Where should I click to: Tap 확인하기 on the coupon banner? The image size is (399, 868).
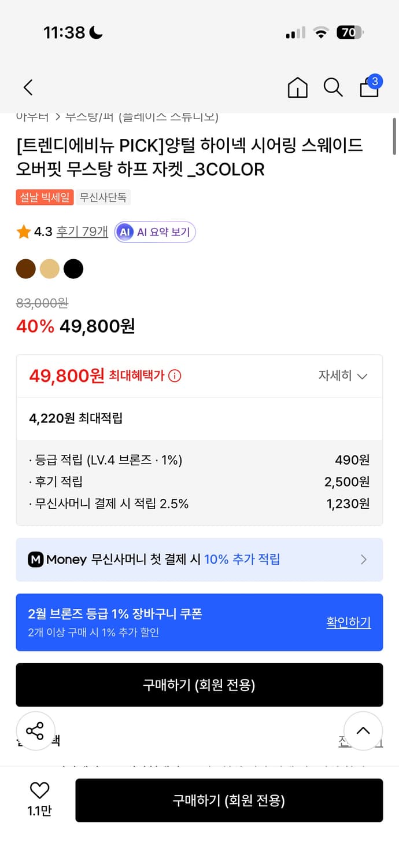tap(349, 622)
